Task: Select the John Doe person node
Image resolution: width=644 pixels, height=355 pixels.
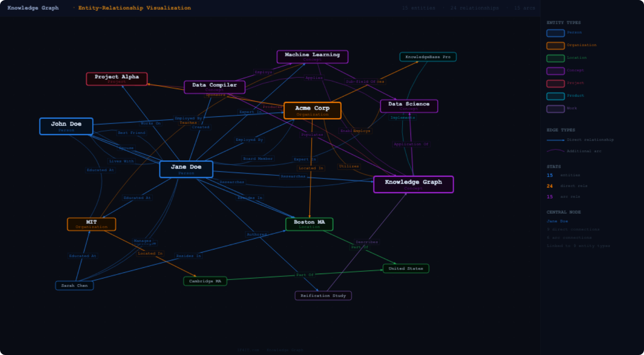Action: click(x=66, y=126)
